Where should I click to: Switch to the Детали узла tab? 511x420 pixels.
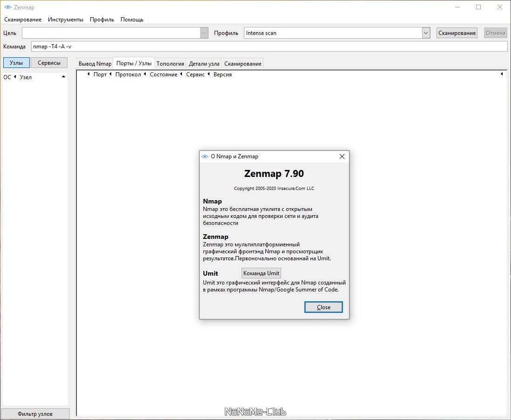[x=204, y=64]
